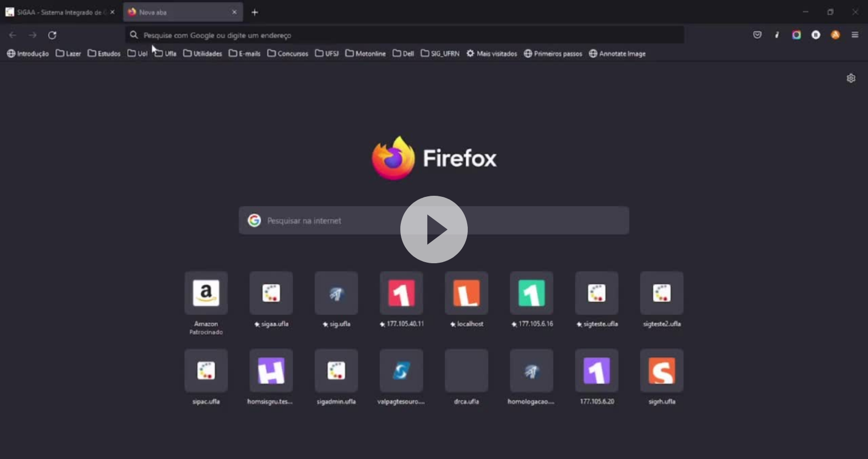Open the Pocket save icon in the toolbar
Screen dimensions: 868x459
pyautogui.click(x=757, y=35)
